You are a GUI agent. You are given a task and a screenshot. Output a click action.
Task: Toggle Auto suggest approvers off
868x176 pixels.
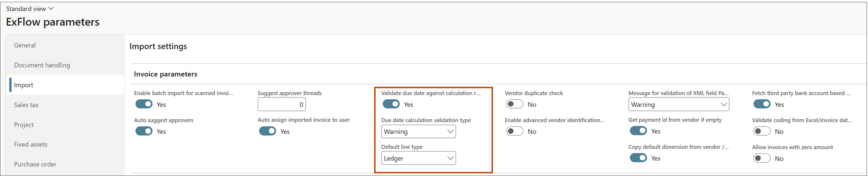pos(144,131)
